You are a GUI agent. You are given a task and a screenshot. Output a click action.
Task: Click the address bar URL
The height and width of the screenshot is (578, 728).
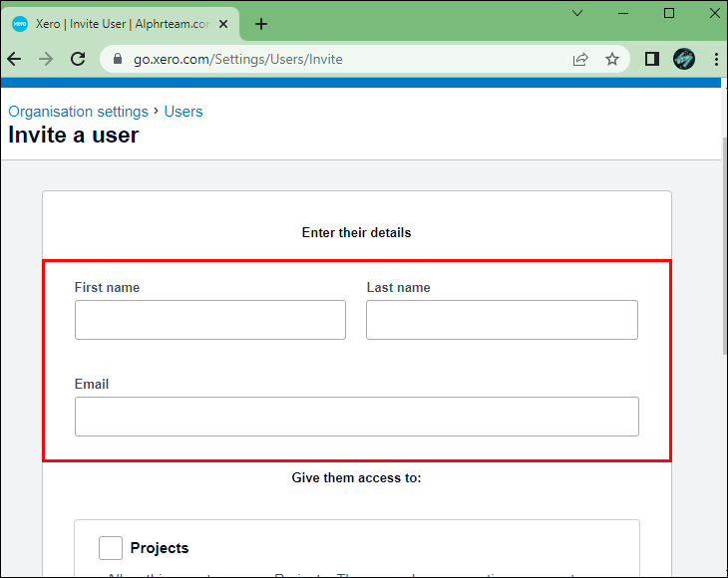click(x=238, y=59)
